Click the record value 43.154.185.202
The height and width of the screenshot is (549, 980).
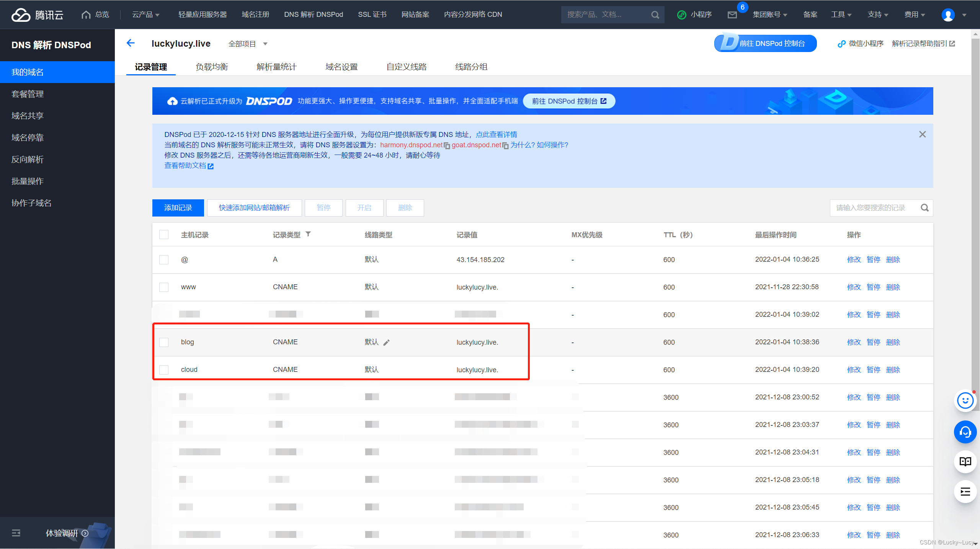pyautogui.click(x=480, y=260)
